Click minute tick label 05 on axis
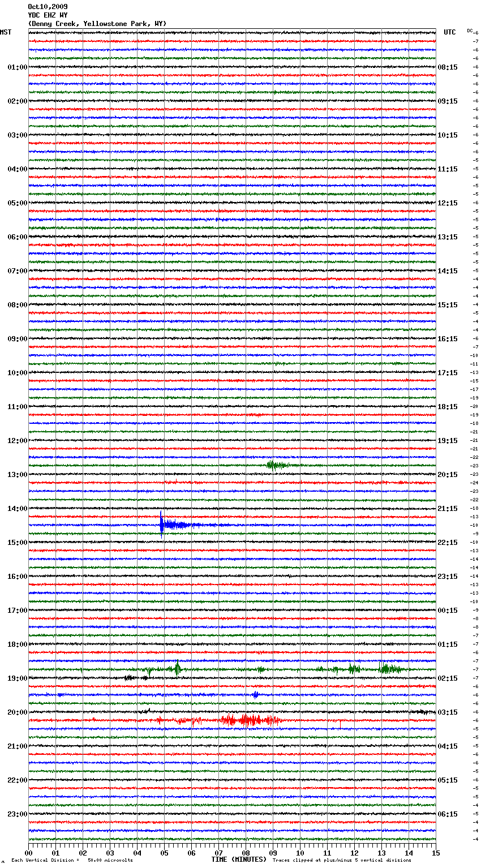This screenshot has width=481, height=868. tap(164, 853)
